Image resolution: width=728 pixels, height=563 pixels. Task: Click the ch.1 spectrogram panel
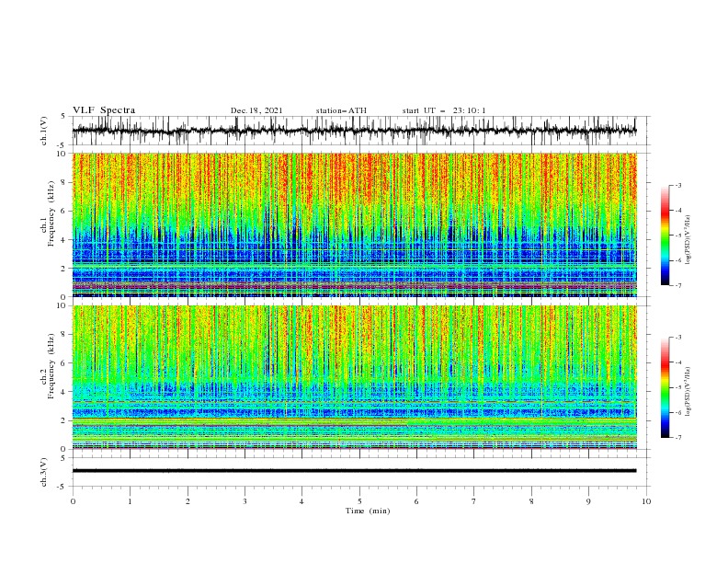[354, 224]
